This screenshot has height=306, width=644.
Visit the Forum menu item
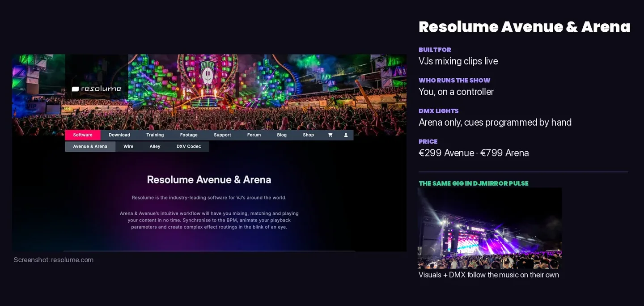click(x=254, y=135)
